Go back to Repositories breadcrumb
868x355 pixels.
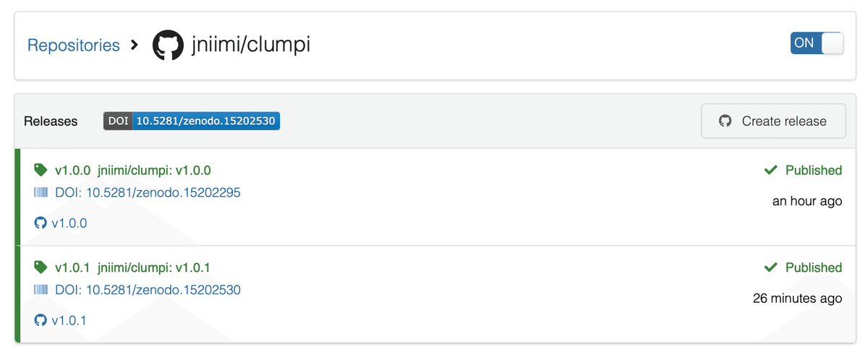point(74,45)
